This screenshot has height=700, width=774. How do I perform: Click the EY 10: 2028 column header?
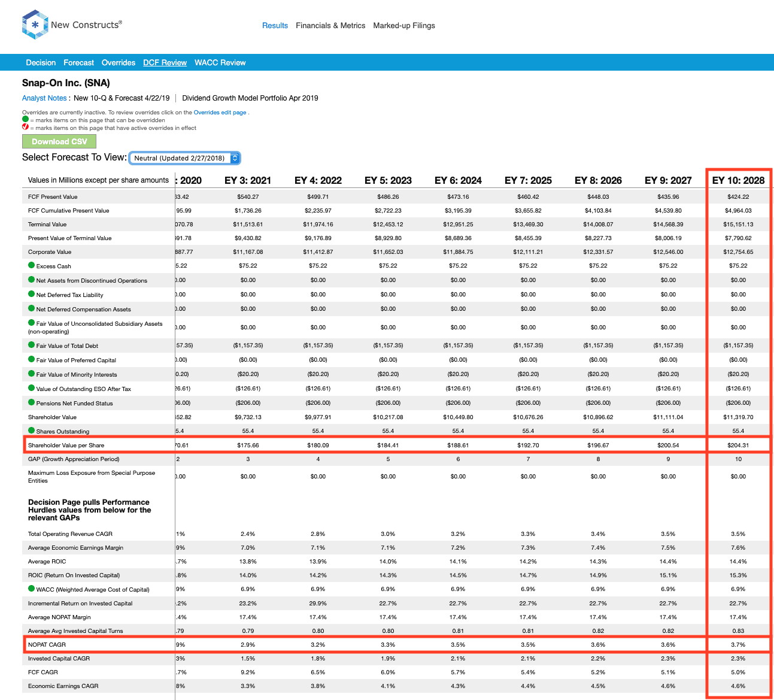tap(738, 180)
